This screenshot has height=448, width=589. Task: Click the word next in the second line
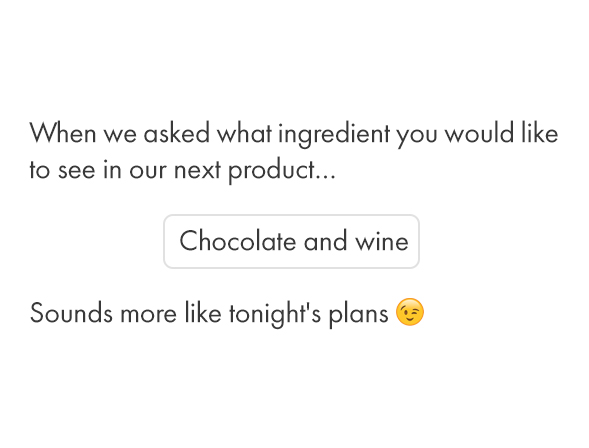click(197, 170)
